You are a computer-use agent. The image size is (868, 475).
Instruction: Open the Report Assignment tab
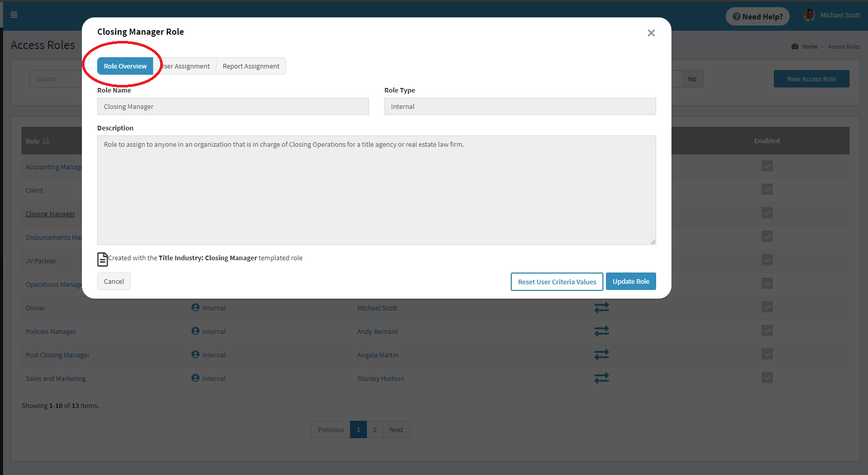click(x=251, y=66)
